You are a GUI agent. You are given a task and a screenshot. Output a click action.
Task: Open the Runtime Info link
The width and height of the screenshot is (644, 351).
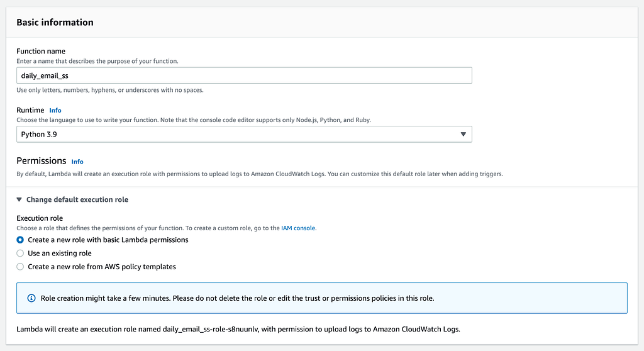pyautogui.click(x=55, y=110)
